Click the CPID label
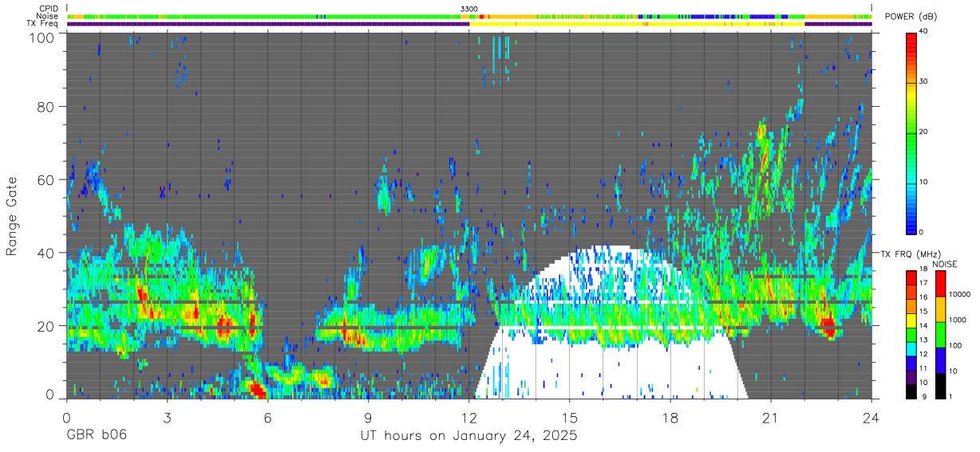Screen dimensions: 980x452 pos(49,8)
